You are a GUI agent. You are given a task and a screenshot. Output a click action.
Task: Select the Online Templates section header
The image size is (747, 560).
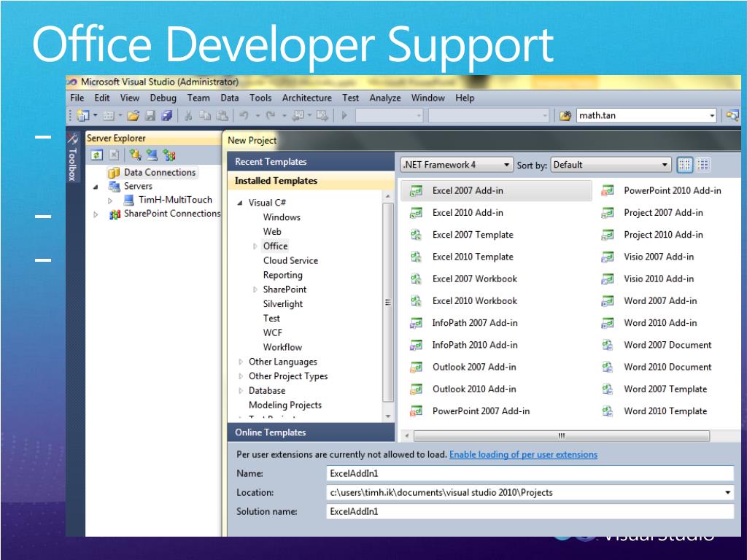click(311, 432)
